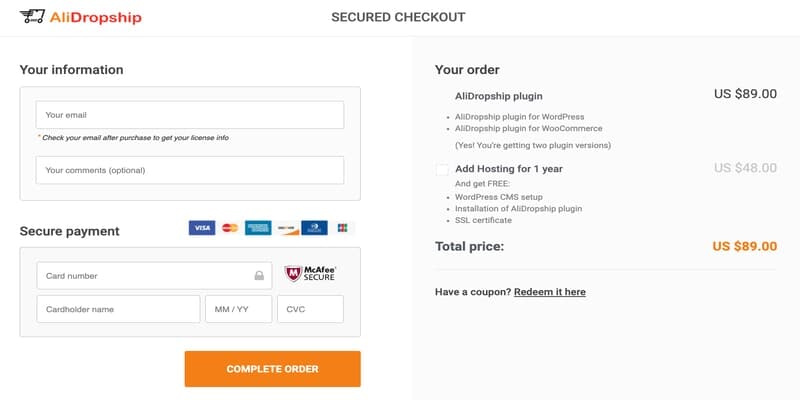Click the McAfee Secure badge
This screenshot has height=400, width=800.
point(310,274)
